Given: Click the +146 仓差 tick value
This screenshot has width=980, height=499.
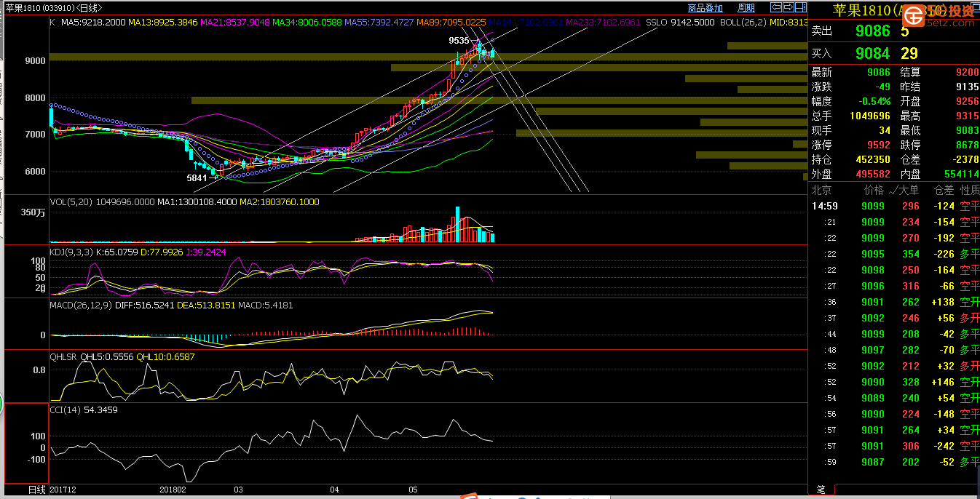Looking at the screenshot, I should click(942, 382).
